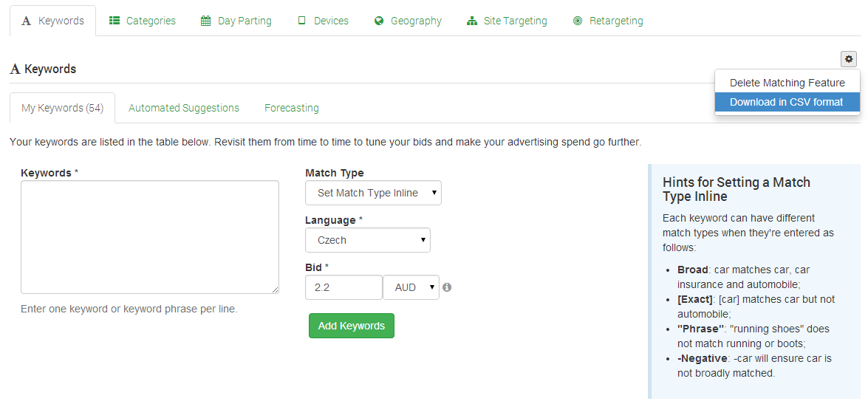Open the Automated Suggestions tab

coord(184,108)
